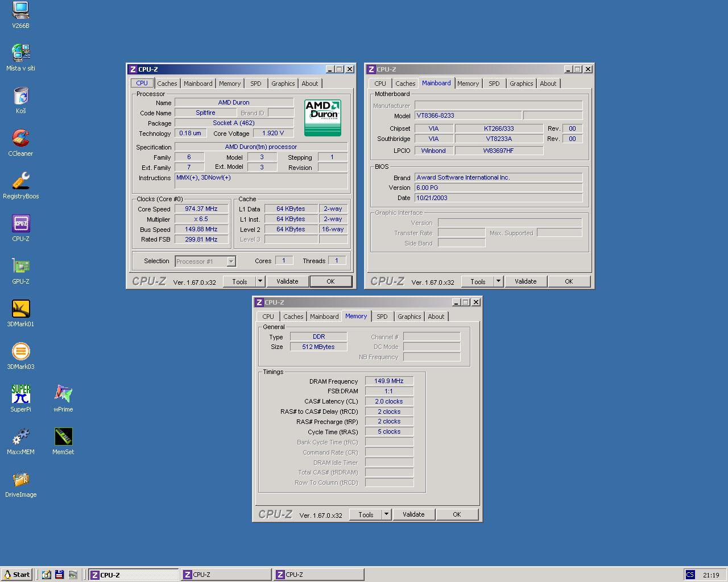This screenshot has height=582, width=728.
Task: Click the Southbridge VT8233A value
Action: pos(499,139)
